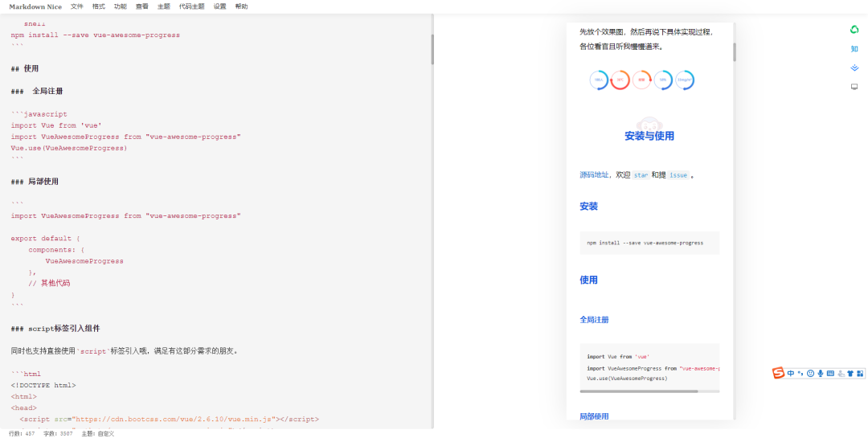Viewport: 868px width, 438px height.
Task: Switch preview mode with the monitor icon
Action: coord(854,86)
